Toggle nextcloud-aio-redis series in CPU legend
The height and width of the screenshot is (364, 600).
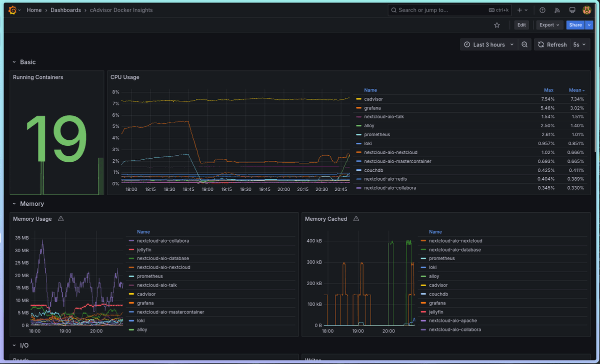(x=385, y=179)
